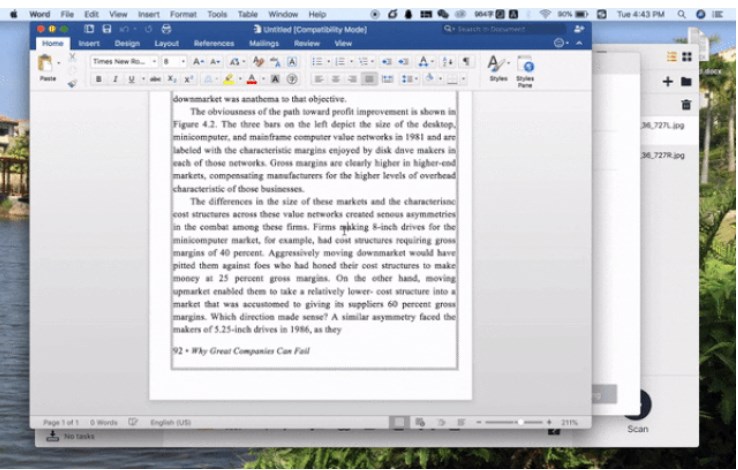Switch scanner window to grid view
Screen dimensions: 738x470
(x=687, y=57)
